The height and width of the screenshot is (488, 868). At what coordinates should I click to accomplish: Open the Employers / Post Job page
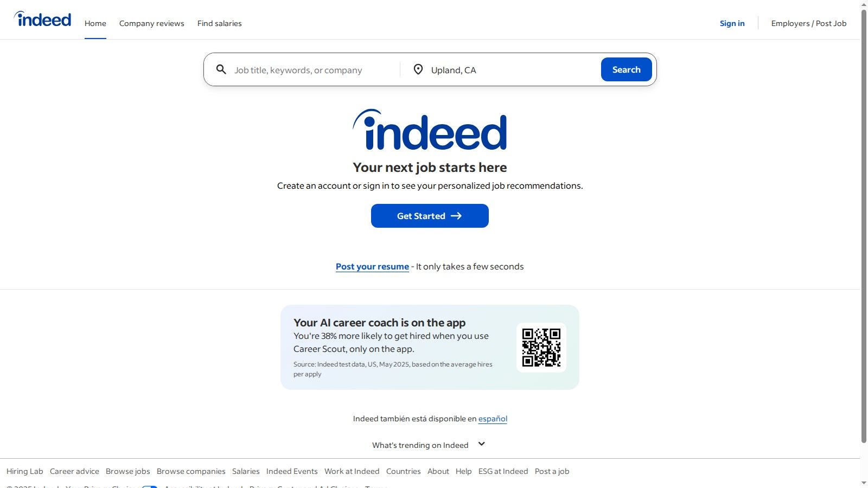tap(808, 23)
